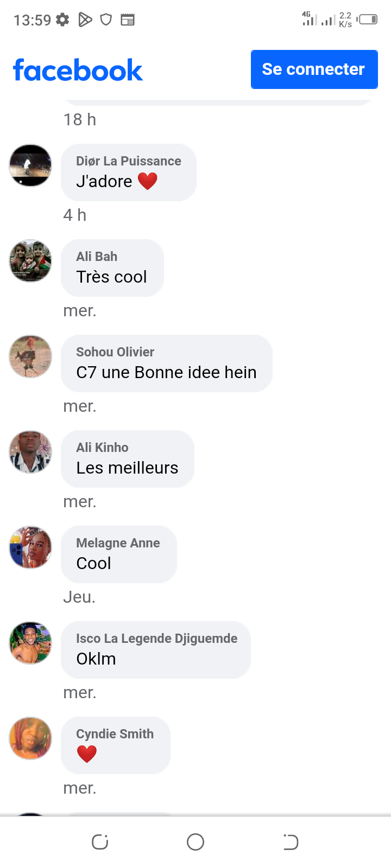Tap calendar icon in status bar
Screen dimensions: 391x868
pos(128,20)
